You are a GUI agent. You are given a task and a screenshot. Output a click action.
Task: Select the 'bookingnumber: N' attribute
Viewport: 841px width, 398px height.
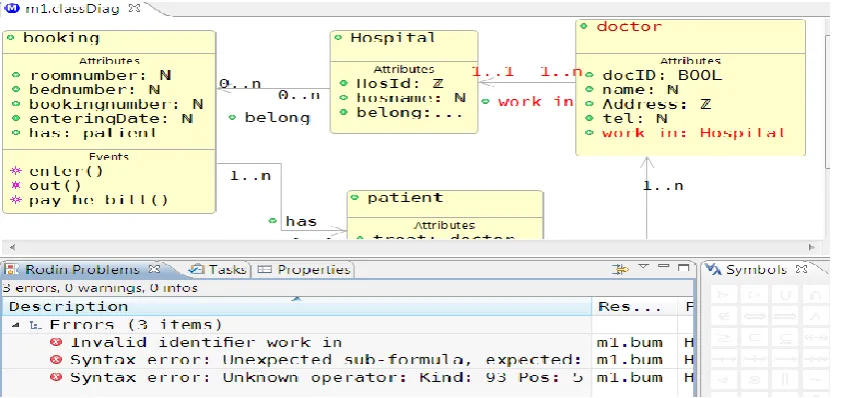coord(116,105)
